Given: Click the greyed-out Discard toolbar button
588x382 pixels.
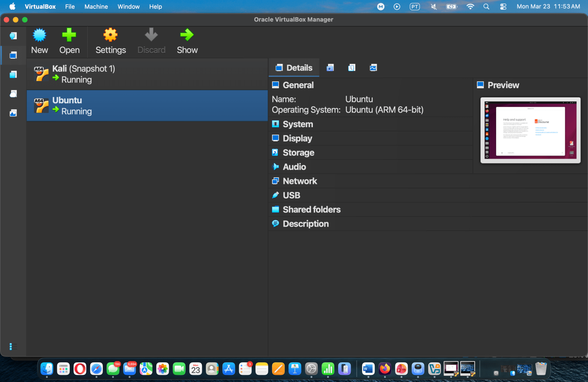Looking at the screenshot, I should tap(151, 42).
